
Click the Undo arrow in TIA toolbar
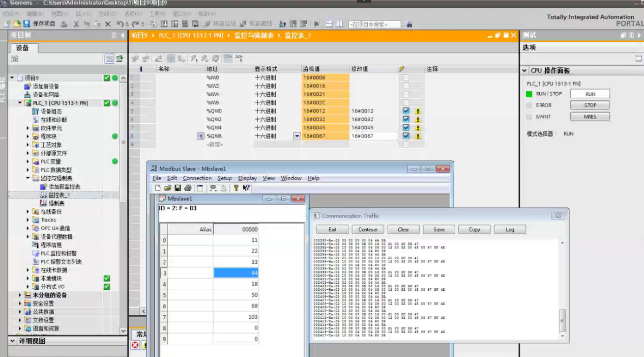click(120, 24)
